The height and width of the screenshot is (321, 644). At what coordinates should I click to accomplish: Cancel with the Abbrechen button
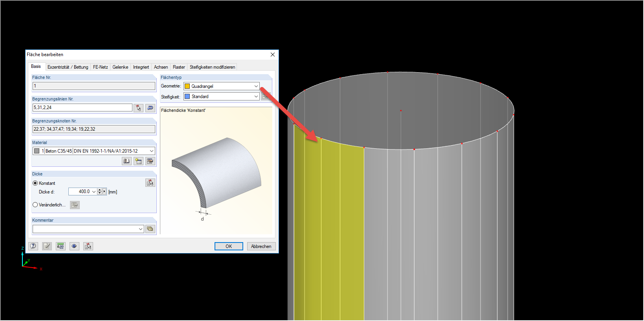261,246
